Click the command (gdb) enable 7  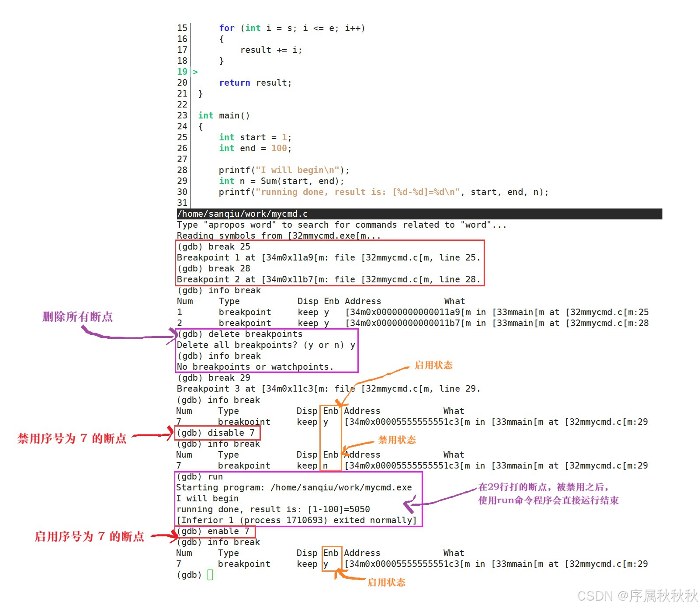213,531
